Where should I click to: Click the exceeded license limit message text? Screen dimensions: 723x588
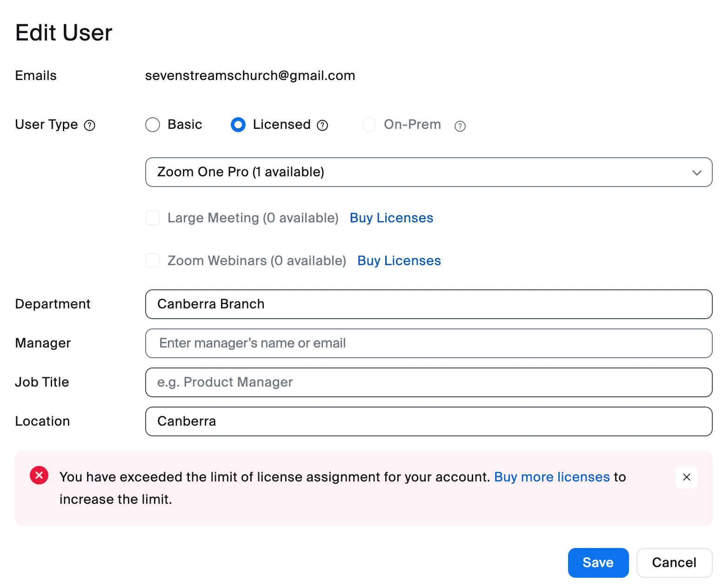pyautogui.click(x=342, y=488)
